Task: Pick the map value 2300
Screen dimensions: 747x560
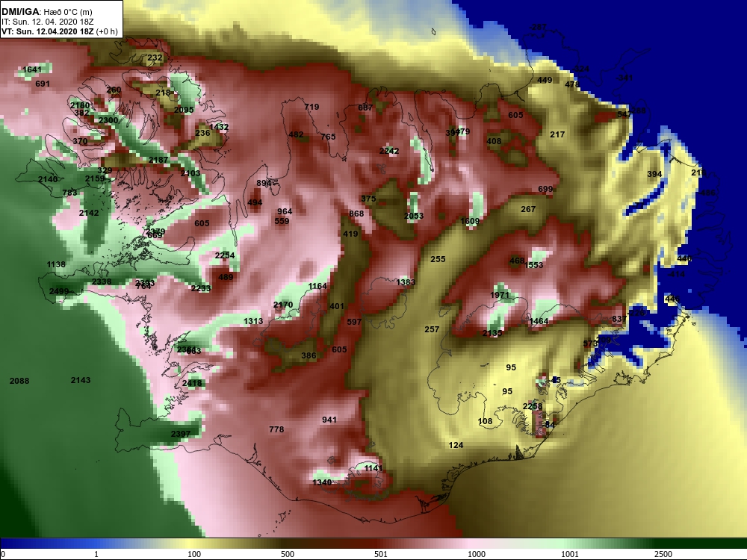Action: coord(108,120)
